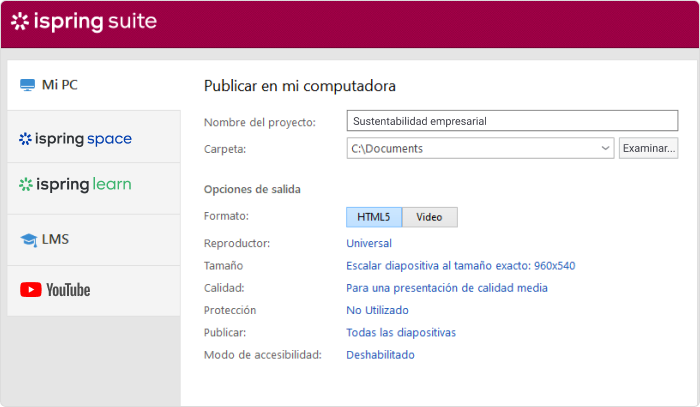This screenshot has height=407, width=700.
Task: Expand the Carpeta folder dropdown arrow
Action: click(605, 148)
